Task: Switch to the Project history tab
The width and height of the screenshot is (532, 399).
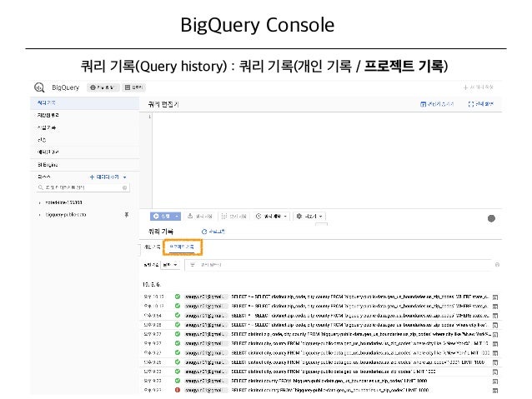Action: tap(182, 247)
